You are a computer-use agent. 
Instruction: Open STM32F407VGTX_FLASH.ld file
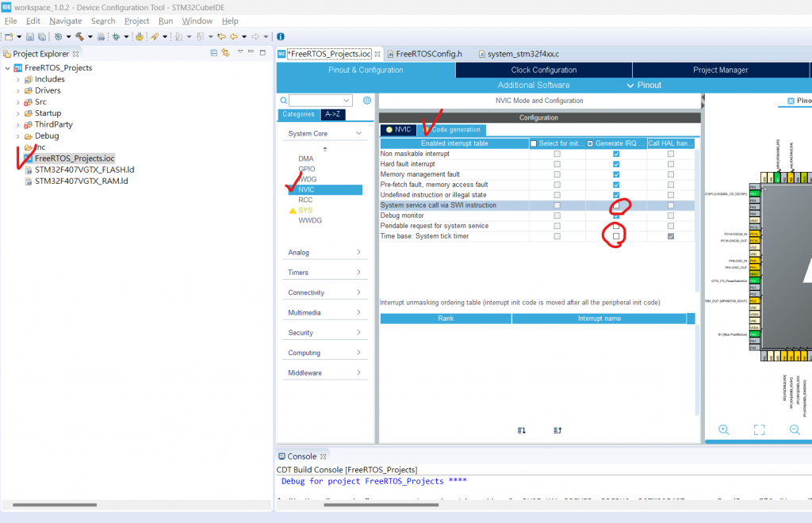tap(84, 170)
